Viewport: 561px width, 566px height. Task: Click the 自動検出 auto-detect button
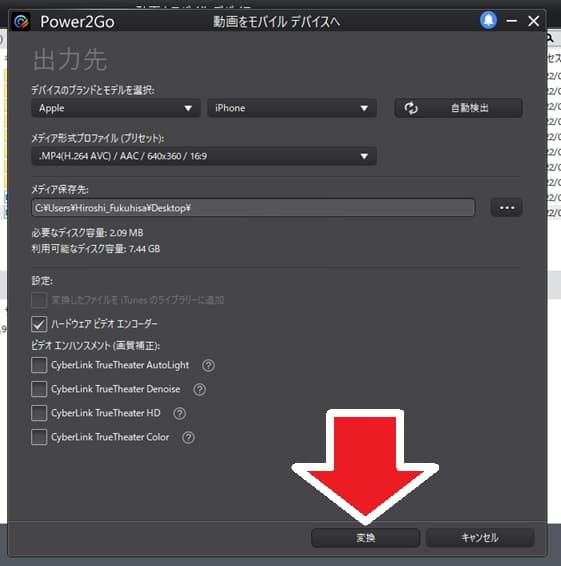458,108
